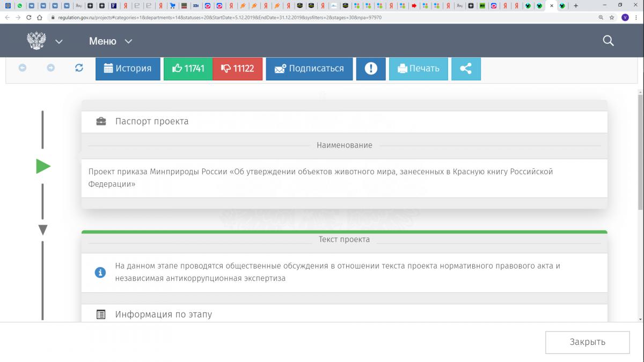Click the bookmark star in address bar
Viewport: 644px width, 362px height.
click(x=612, y=17)
